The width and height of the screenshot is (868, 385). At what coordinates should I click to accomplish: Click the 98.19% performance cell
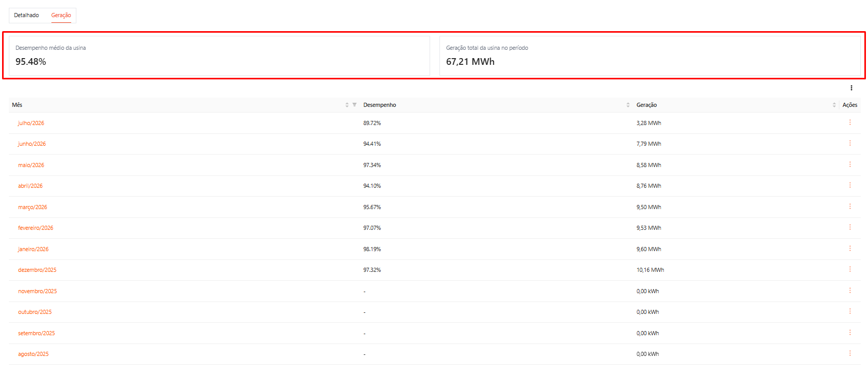tap(372, 250)
